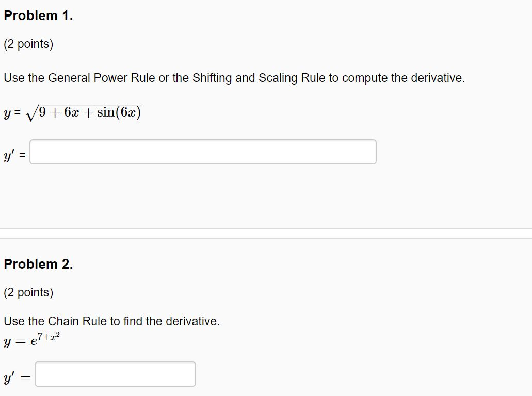Click the (2 points) label under Problem 2
The height and width of the screenshot is (396, 532).
pyautogui.click(x=27, y=292)
